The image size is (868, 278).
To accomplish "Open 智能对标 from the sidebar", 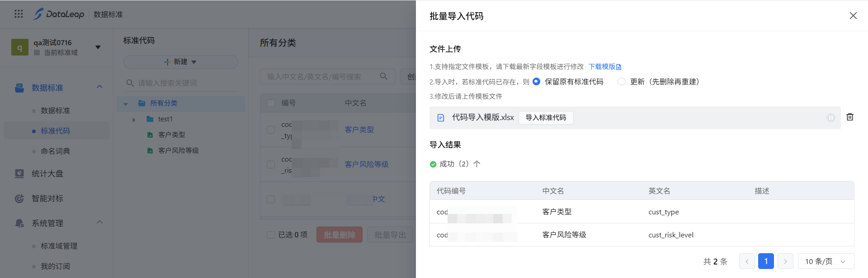I will click(47, 199).
